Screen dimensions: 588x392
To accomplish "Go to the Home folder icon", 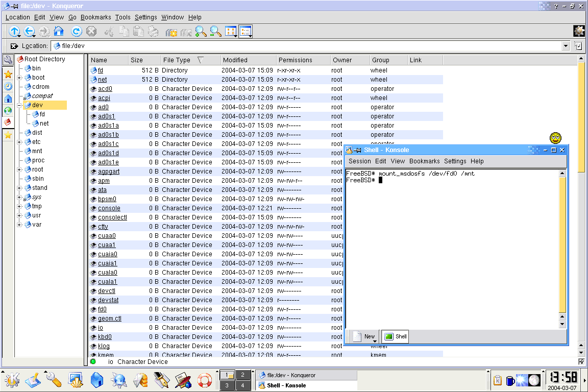I will pyautogui.click(x=59, y=31).
